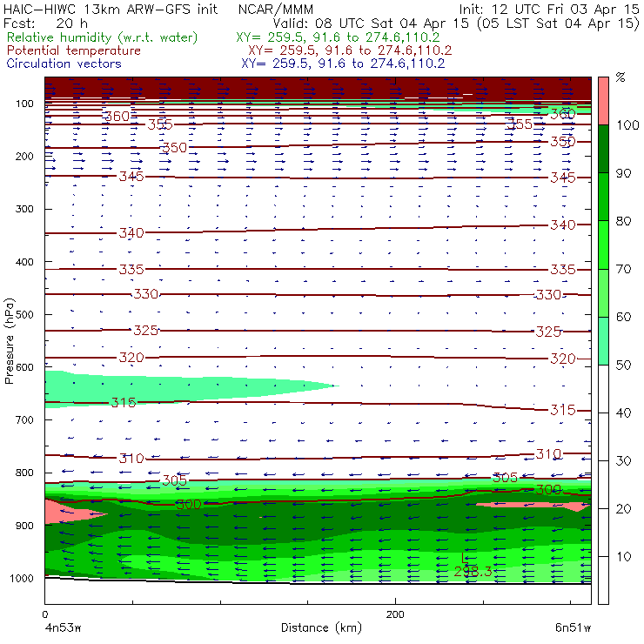Click the '4n53w' start location label
The image size is (644, 644).
click(62, 627)
